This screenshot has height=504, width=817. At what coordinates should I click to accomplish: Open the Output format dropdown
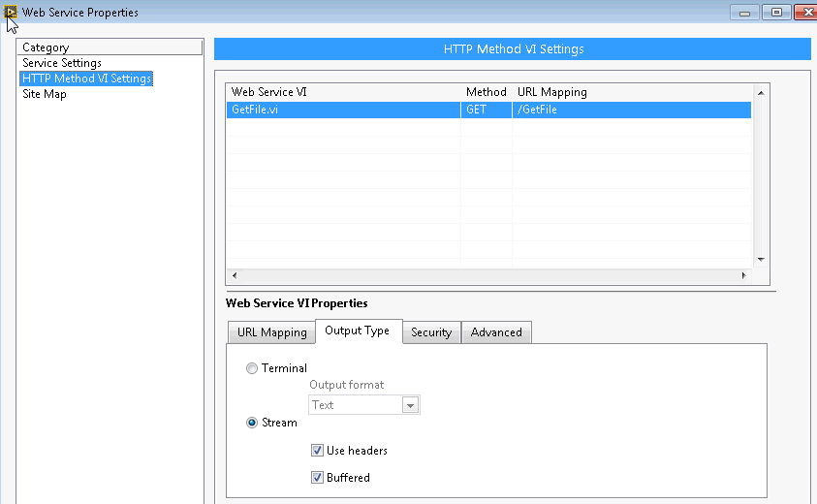(410, 405)
